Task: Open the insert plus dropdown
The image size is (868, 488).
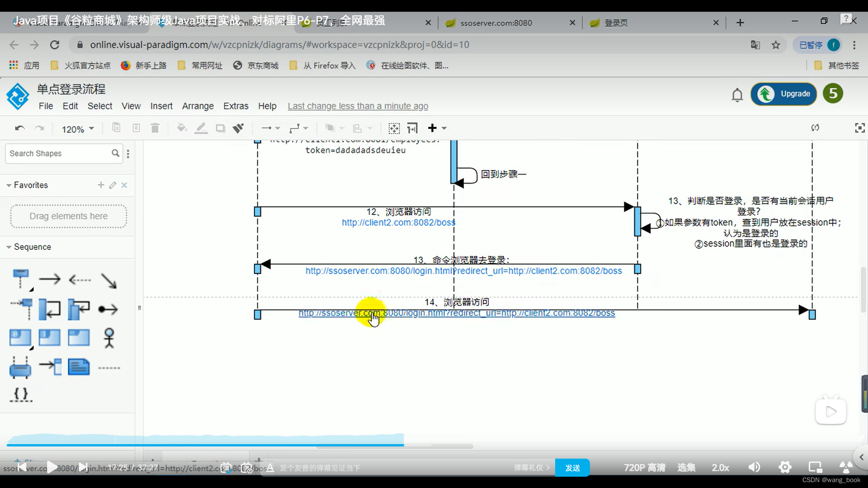Action: [x=437, y=128]
